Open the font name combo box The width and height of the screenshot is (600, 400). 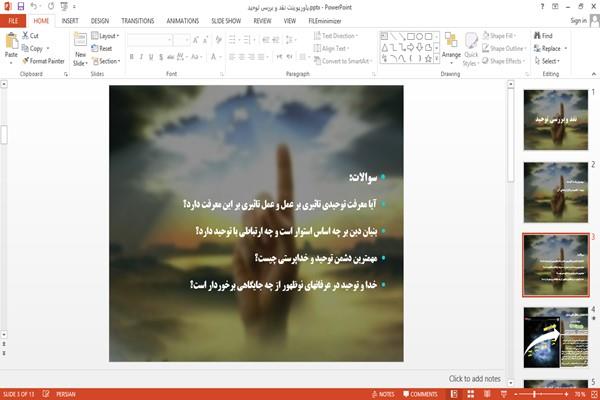pyautogui.click(x=149, y=40)
